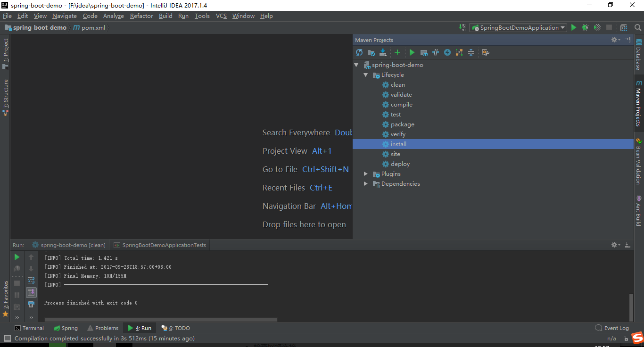Expand the Plugins node
Image resolution: width=644 pixels, height=347 pixels.
(365, 173)
